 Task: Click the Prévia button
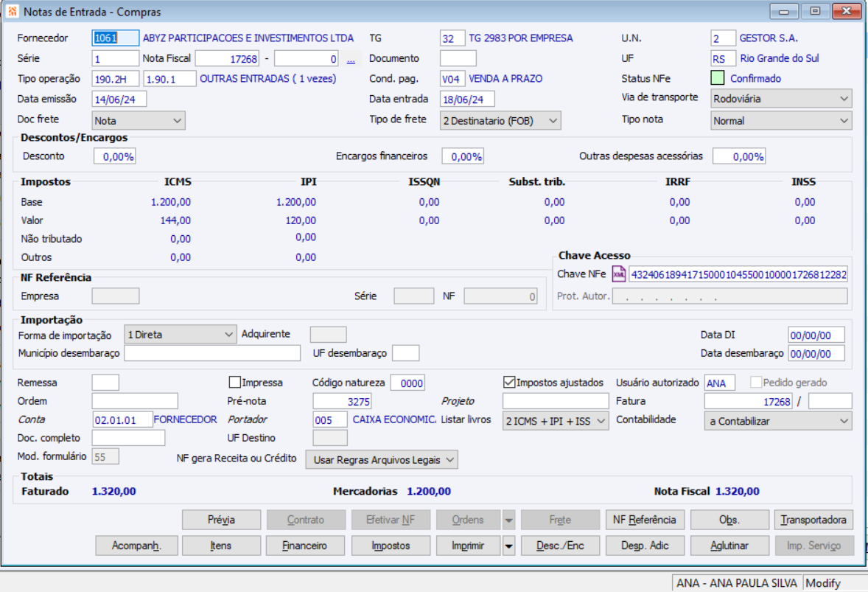click(222, 520)
